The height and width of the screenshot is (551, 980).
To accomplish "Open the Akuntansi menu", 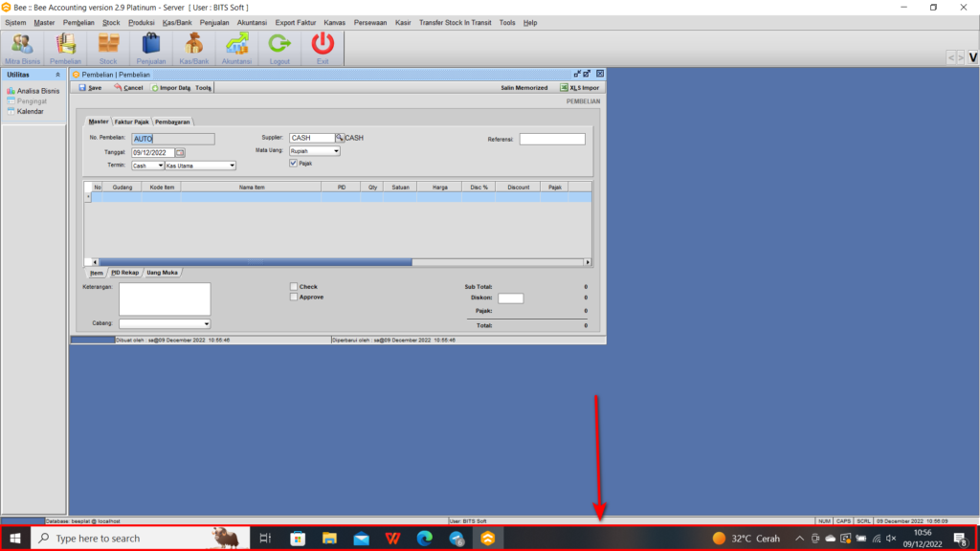I will (252, 22).
